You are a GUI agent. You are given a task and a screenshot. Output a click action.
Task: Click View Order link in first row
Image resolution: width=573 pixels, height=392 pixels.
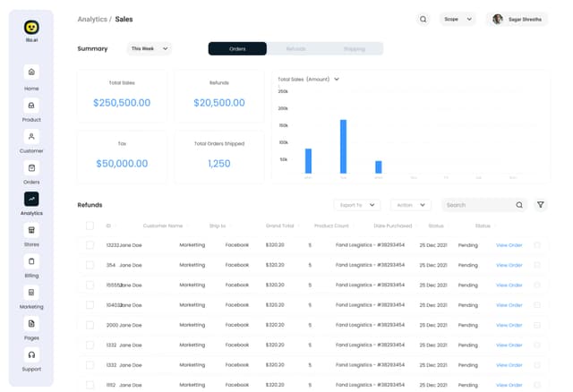(509, 244)
